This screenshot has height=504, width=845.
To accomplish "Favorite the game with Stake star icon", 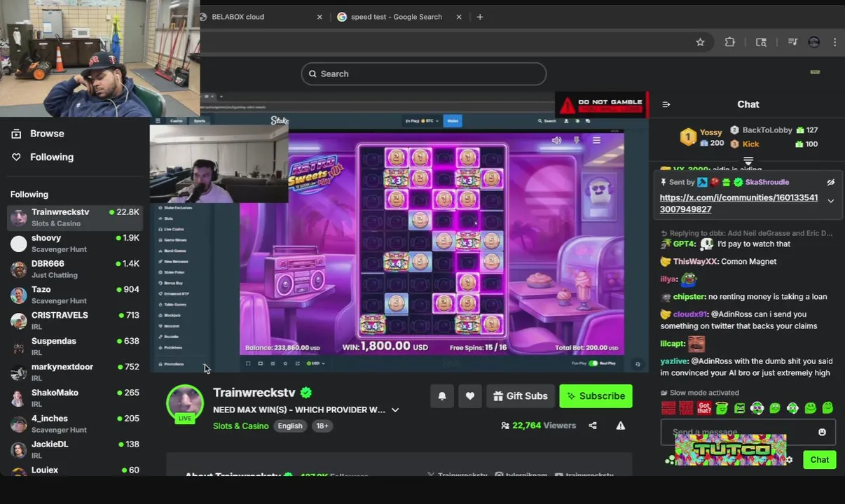I will pyautogui.click(x=285, y=363).
